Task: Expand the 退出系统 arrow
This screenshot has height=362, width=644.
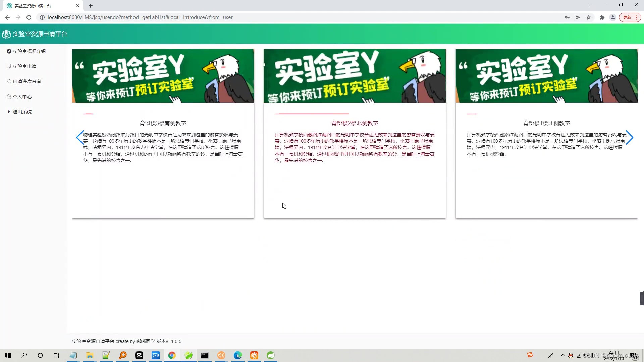Action: coord(9,112)
